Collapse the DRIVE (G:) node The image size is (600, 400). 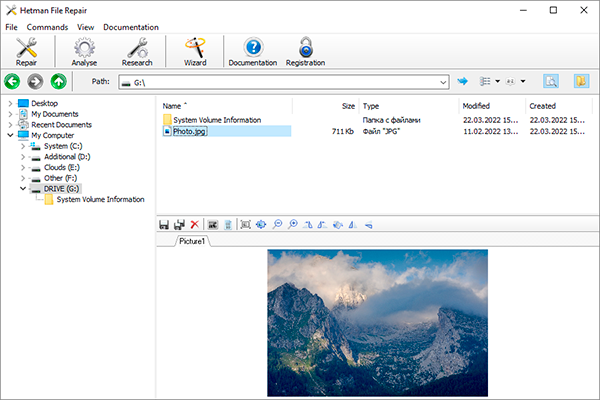[23, 189]
